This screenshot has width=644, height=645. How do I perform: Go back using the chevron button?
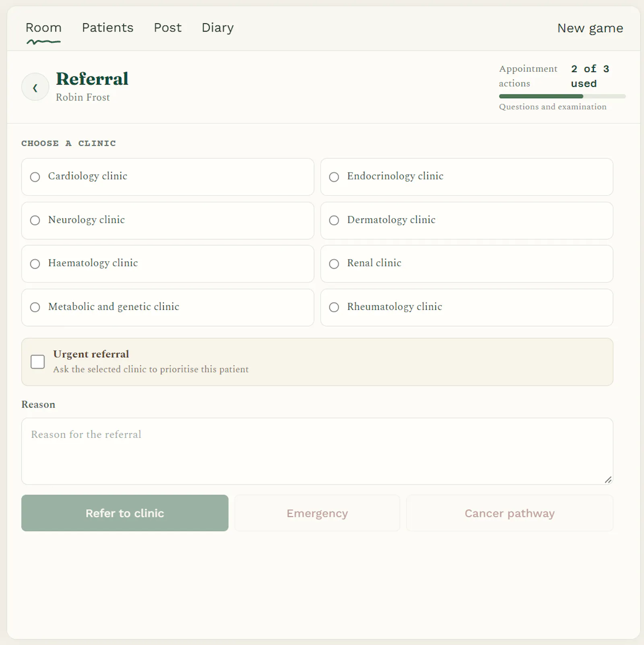(35, 87)
